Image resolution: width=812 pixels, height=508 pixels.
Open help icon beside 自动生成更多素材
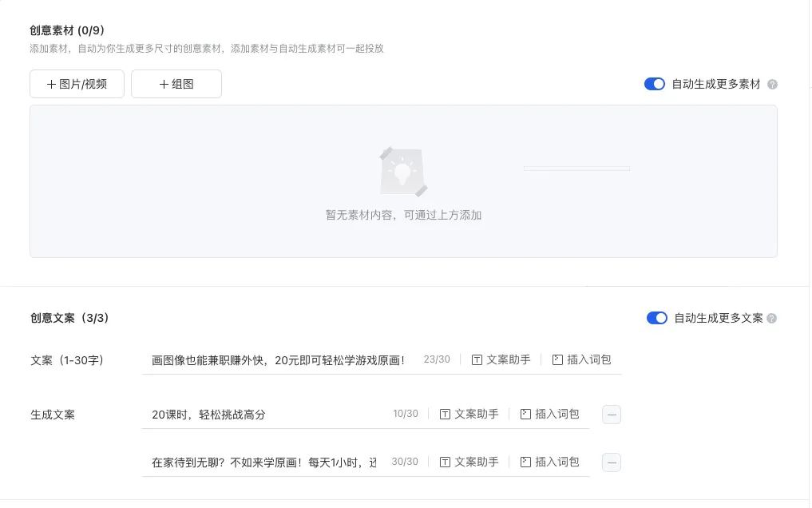pyautogui.click(x=772, y=85)
